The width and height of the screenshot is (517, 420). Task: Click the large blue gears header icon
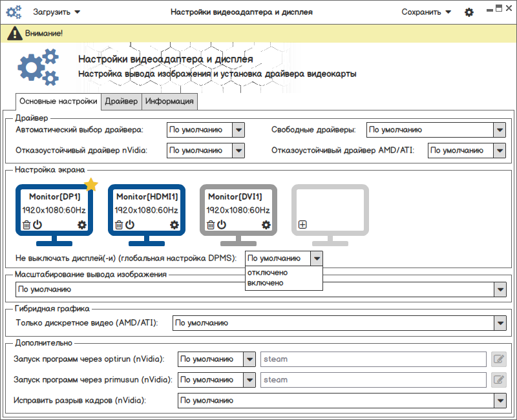(38, 67)
